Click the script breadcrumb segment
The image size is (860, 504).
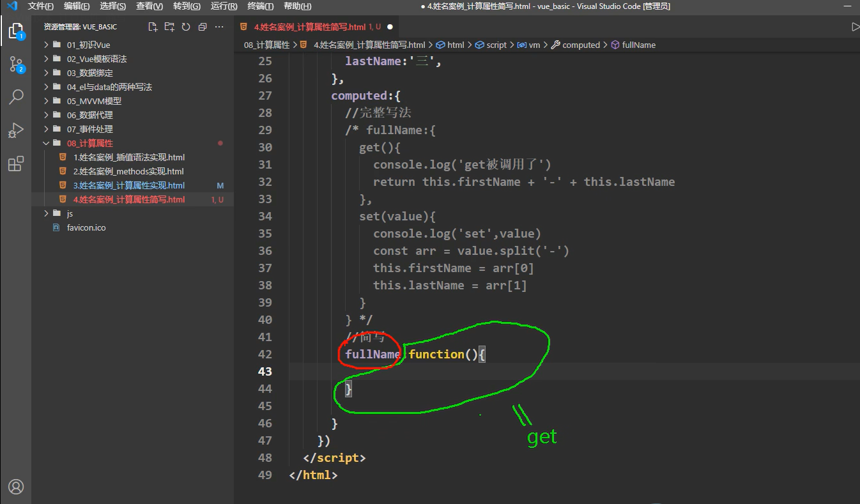pos(491,45)
